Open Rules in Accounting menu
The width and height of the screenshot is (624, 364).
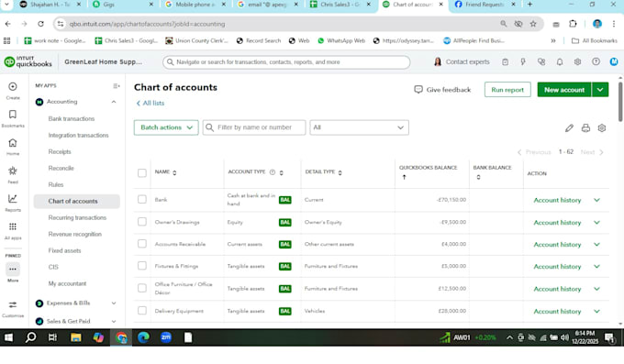pos(56,184)
